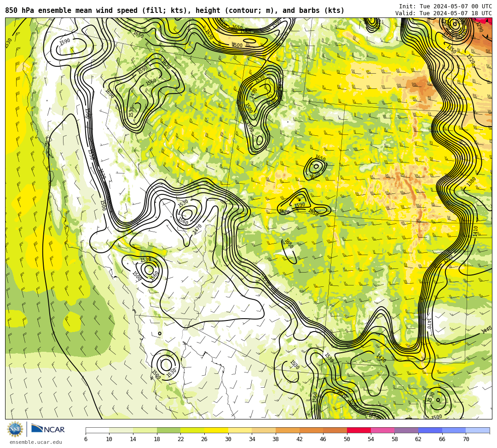Screen dimensions: 497x448
Task: Pick the yellow-green 22–26 kts swatch
Action: click(x=192, y=430)
